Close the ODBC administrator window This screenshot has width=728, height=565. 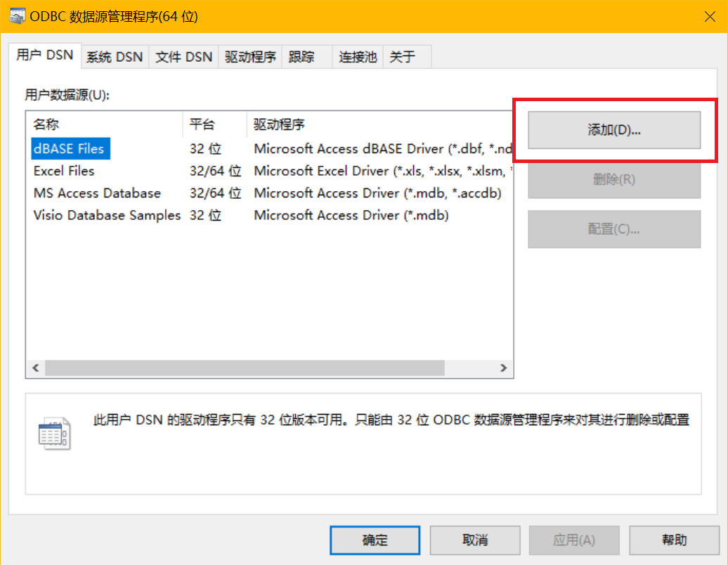[708, 16]
